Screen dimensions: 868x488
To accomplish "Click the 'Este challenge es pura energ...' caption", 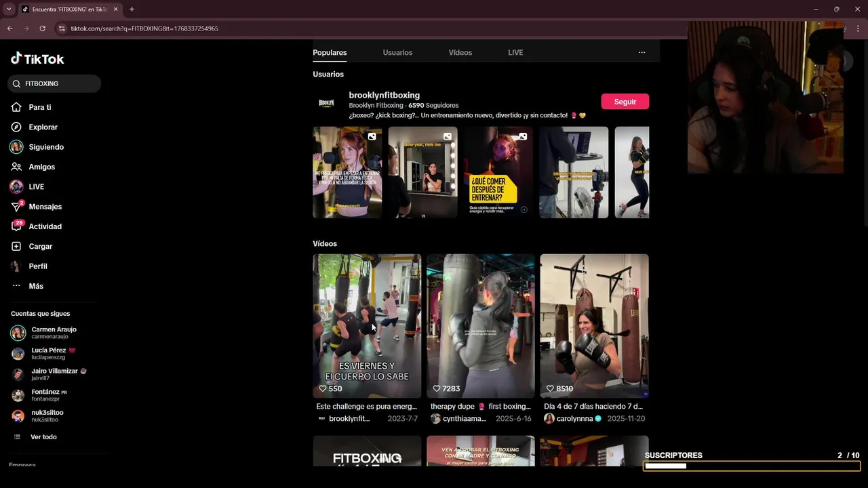I will (366, 406).
